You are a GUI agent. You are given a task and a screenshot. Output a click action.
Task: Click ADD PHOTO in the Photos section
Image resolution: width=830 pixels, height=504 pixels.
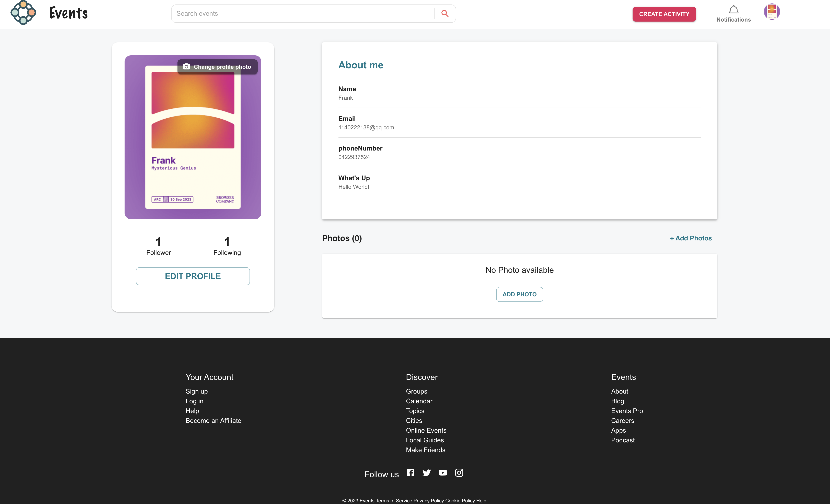[x=519, y=294]
